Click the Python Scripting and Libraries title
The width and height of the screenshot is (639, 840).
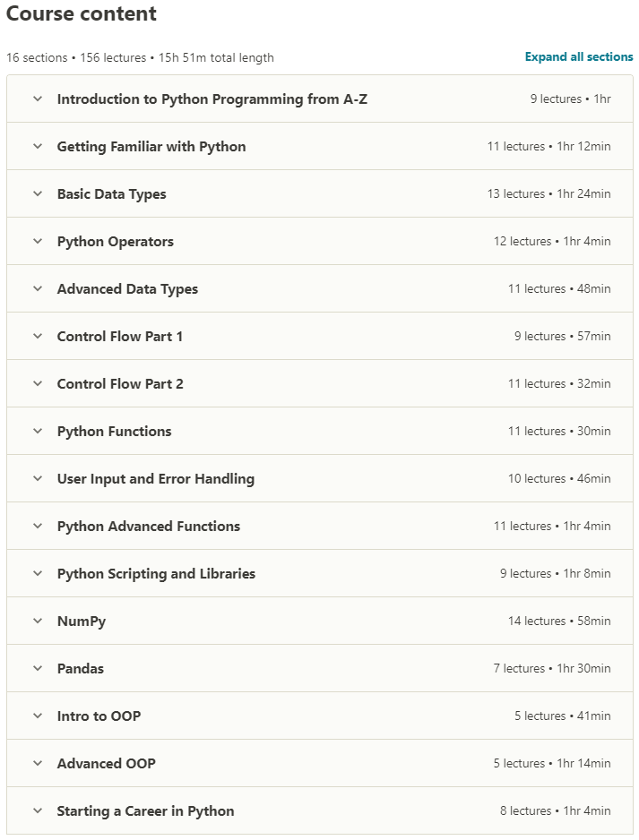click(x=156, y=574)
